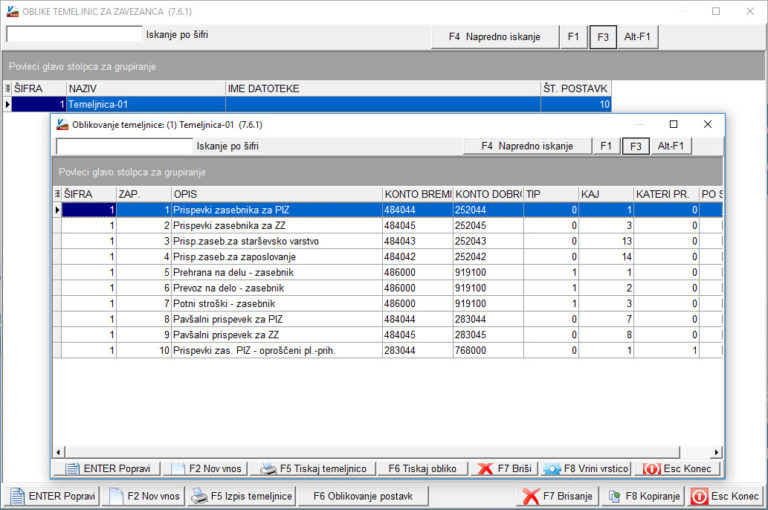
Task: Click F5 Izpis temeljnice printer button
Action: pos(242,496)
